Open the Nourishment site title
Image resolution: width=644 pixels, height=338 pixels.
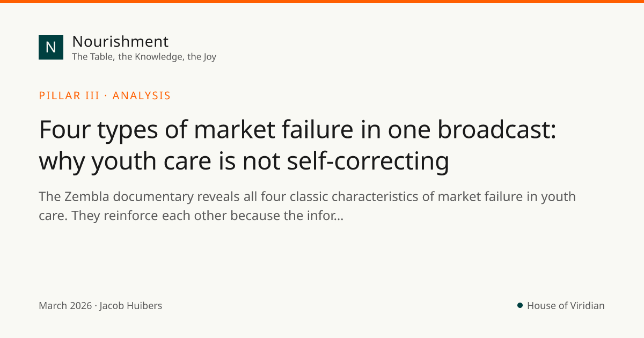coord(120,41)
